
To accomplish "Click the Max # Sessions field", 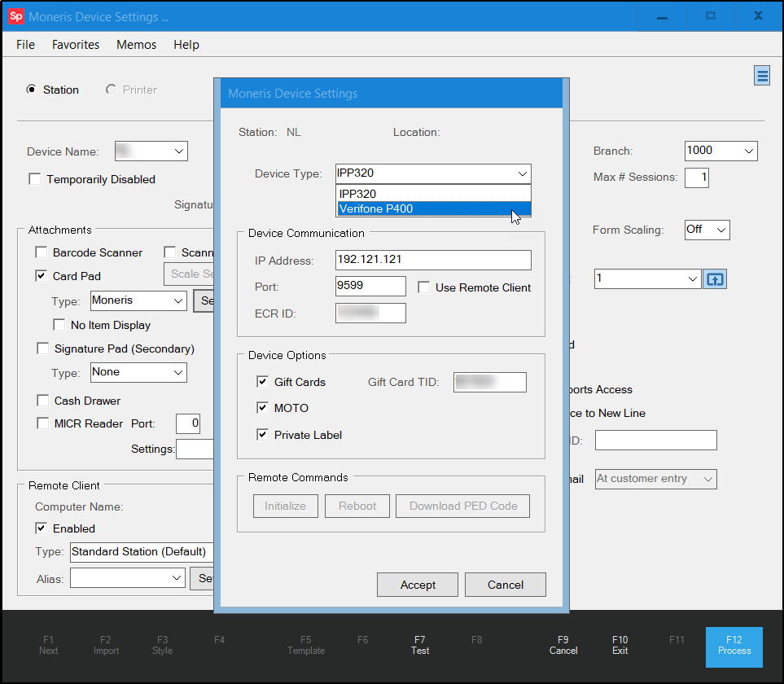I will pyautogui.click(x=697, y=178).
